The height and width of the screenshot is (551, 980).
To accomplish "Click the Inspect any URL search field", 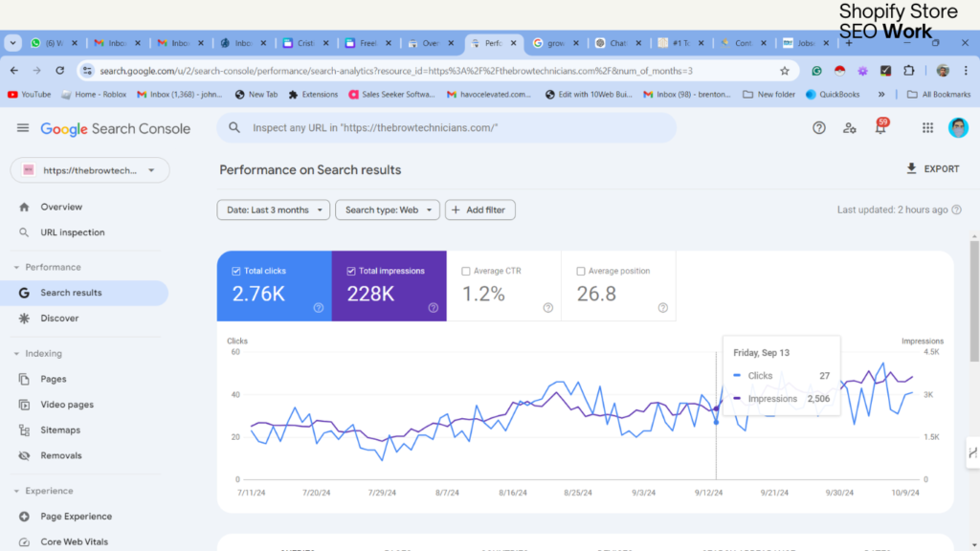I will 447,127.
